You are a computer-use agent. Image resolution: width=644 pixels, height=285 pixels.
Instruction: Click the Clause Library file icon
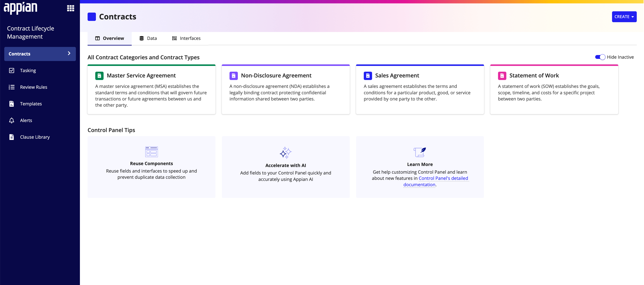point(12,137)
